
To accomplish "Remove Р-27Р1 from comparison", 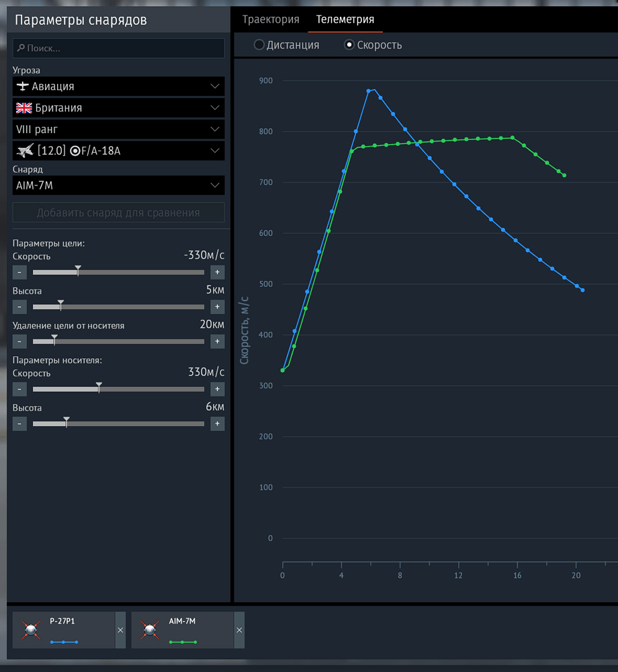I will coord(120,630).
